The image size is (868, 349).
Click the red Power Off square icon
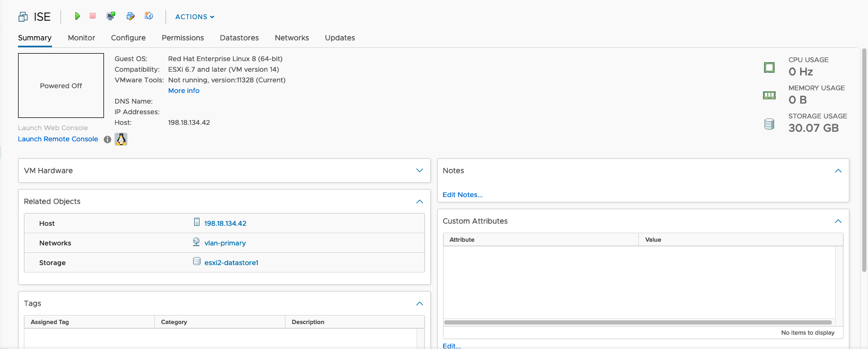point(93,16)
